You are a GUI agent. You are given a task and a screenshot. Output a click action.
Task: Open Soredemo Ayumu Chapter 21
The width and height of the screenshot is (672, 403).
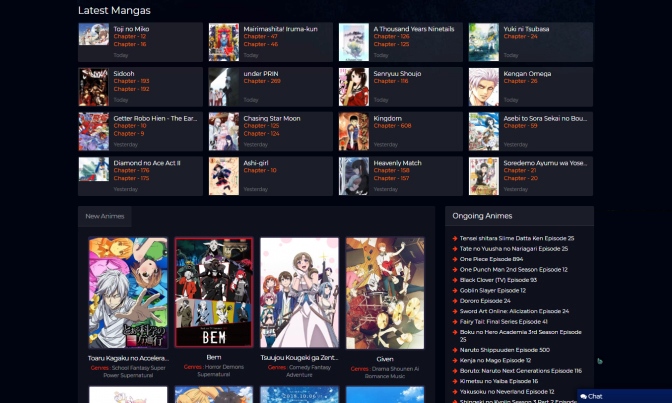519,170
